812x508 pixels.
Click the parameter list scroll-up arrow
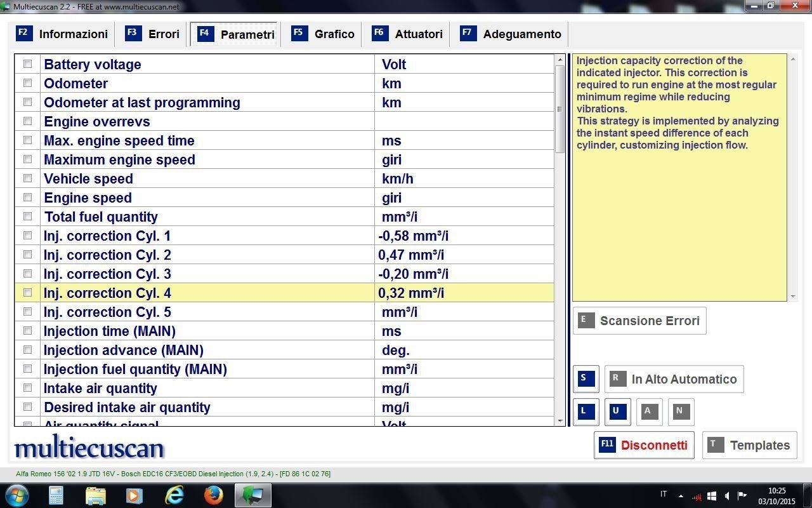(x=560, y=60)
